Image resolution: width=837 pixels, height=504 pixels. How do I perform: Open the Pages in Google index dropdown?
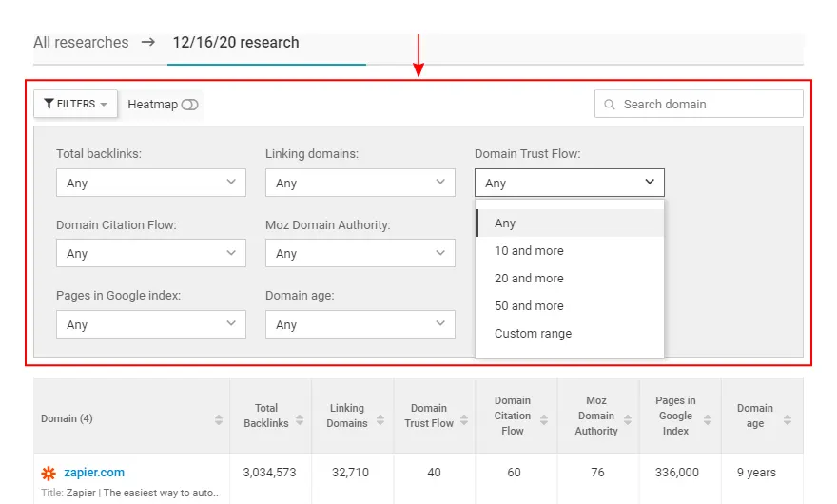tap(151, 324)
